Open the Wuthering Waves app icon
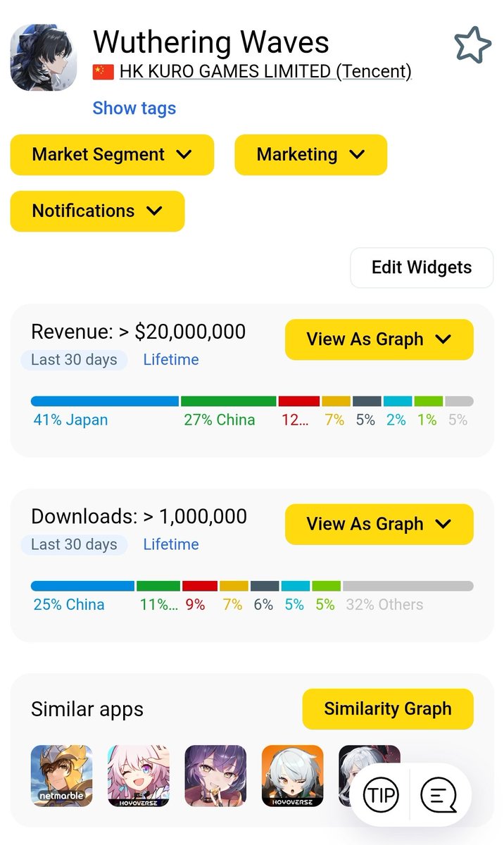The image size is (504, 845). click(x=44, y=58)
